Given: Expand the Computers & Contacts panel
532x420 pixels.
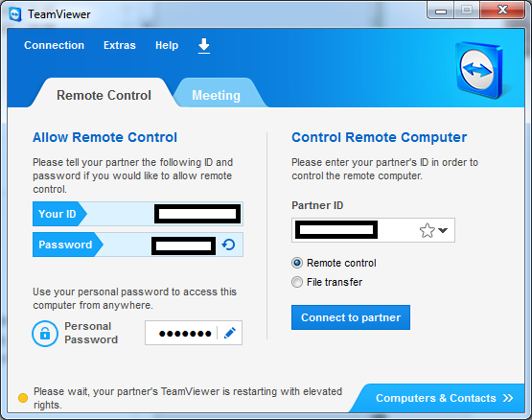Looking at the screenshot, I should [444, 398].
